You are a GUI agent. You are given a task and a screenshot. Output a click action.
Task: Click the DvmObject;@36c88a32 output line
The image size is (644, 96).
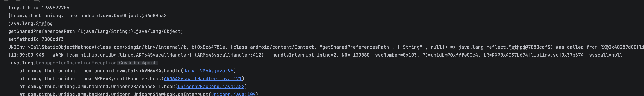87,16
